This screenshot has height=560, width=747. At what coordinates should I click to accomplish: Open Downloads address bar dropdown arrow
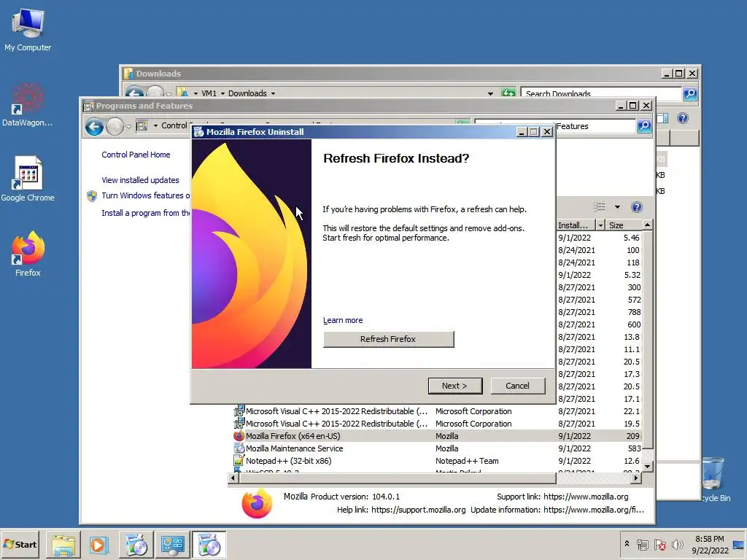[490, 94]
